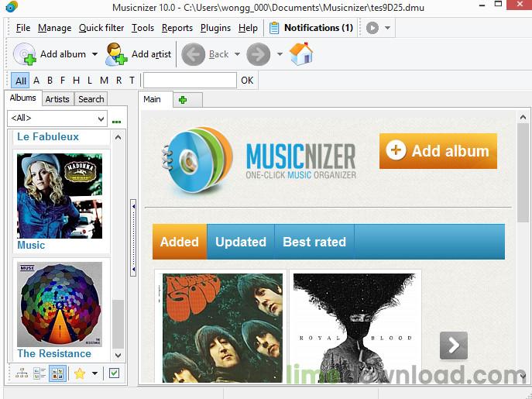532x399 pixels.
Task: Click the green dots filter options button
Action: [x=116, y=122]
